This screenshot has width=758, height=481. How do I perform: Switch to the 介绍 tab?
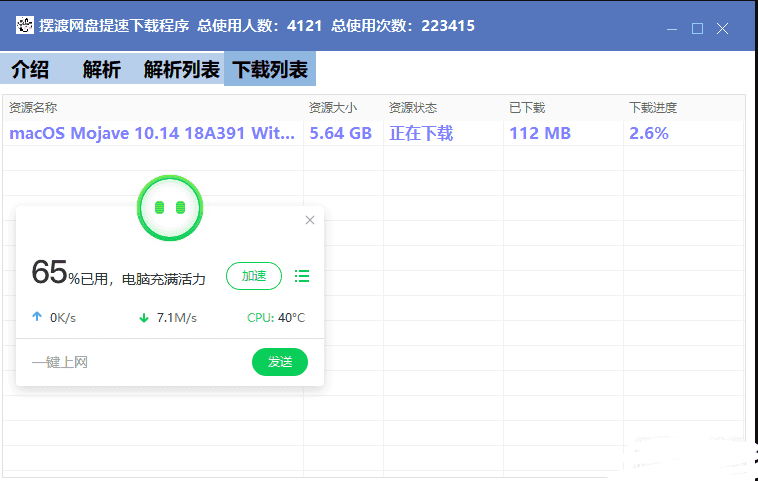[x=30, y=70]
